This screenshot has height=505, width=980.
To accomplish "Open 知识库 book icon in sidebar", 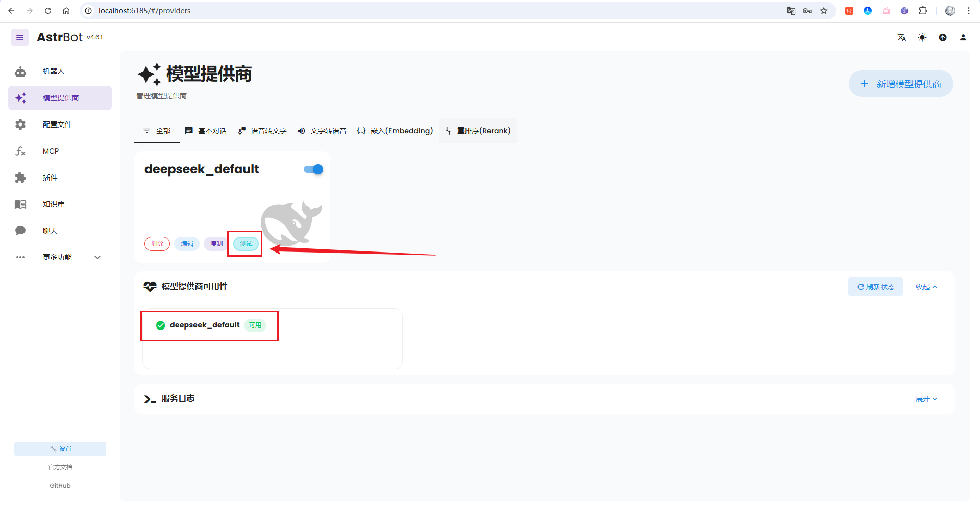I will click(20, 204).
